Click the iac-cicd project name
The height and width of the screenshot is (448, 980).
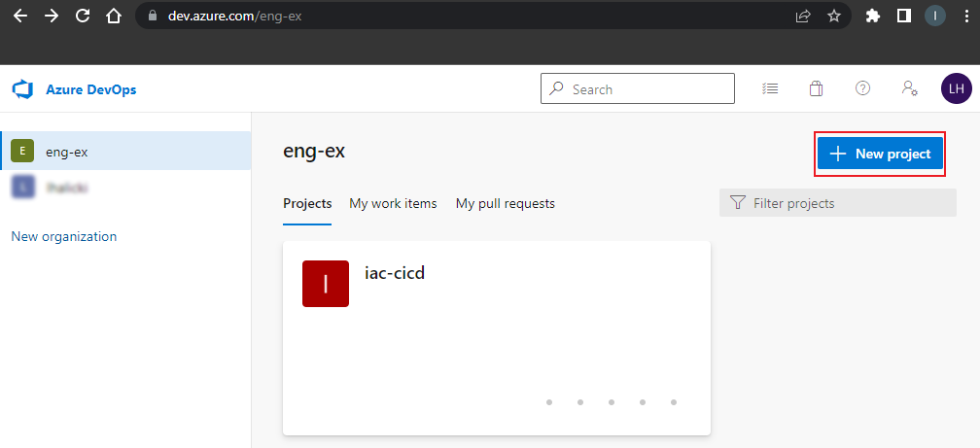click(x=395, y=272)
